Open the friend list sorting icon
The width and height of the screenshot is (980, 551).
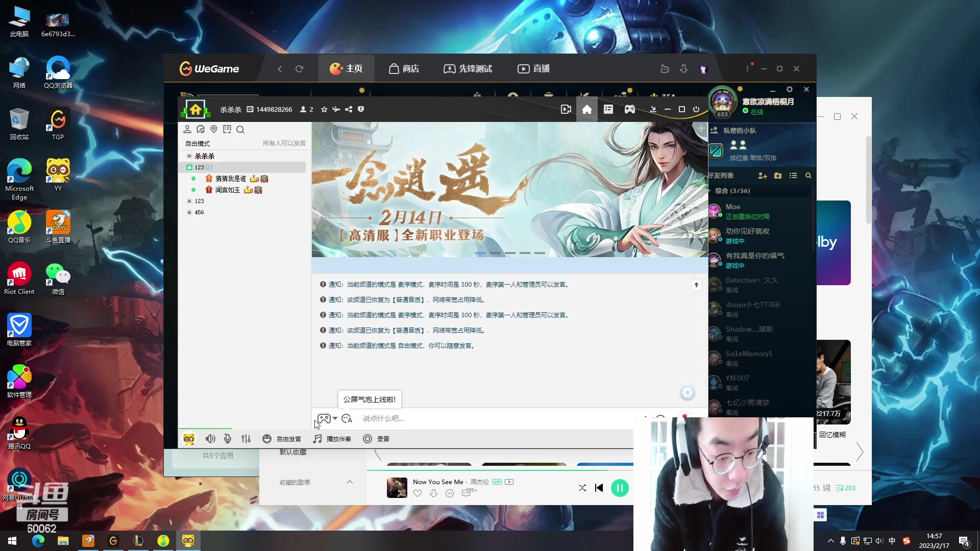pos(793,176)
